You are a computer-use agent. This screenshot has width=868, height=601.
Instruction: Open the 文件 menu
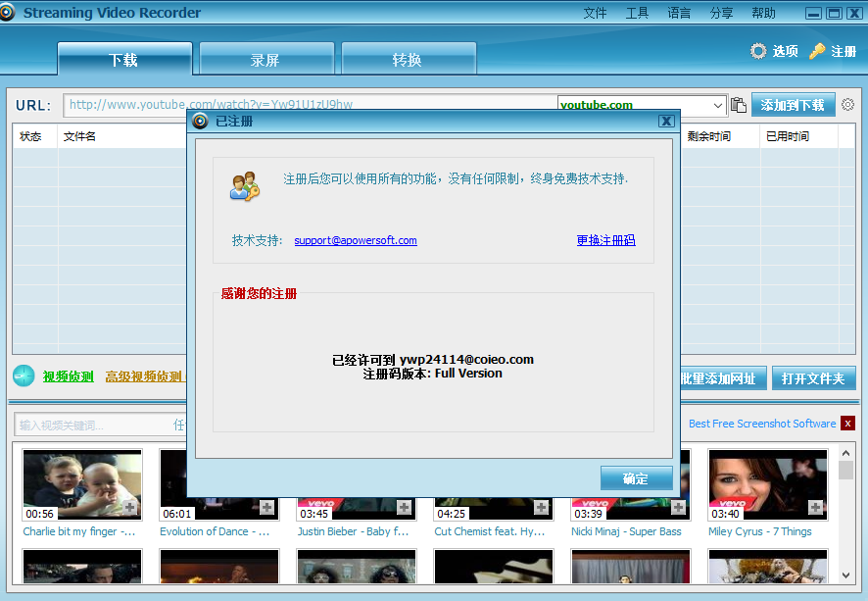[595, 13]
